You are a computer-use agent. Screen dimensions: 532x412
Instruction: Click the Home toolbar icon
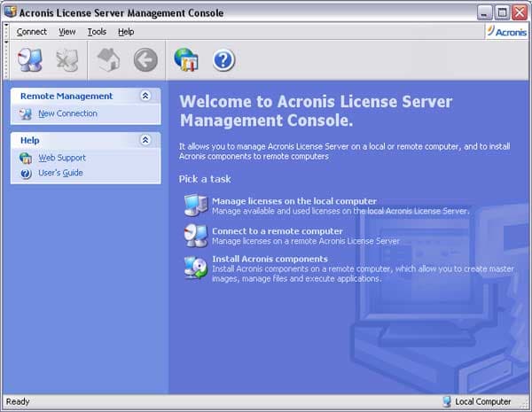108,60
